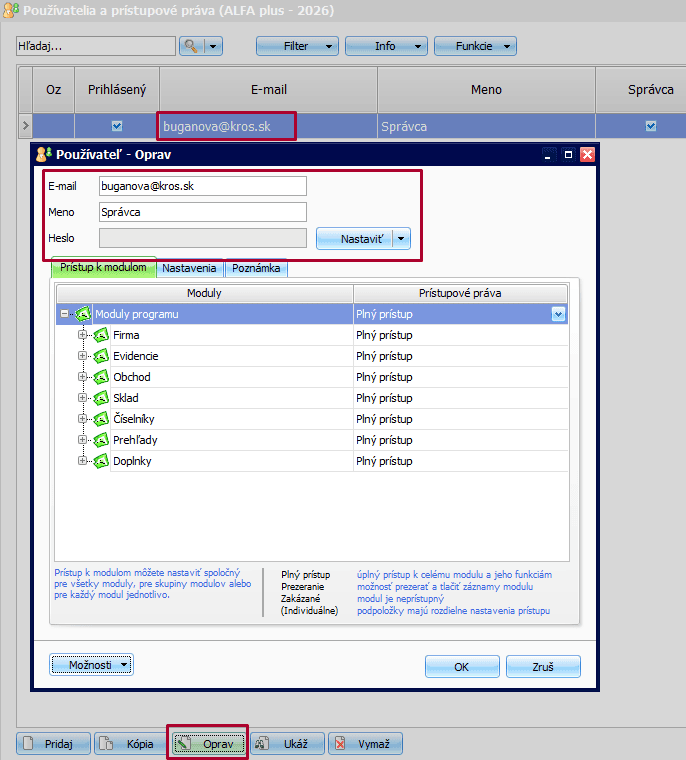Open the search options dropdown arrow
Image resolution: width=686 pixels, height=760 pixels.
(213, 47)
